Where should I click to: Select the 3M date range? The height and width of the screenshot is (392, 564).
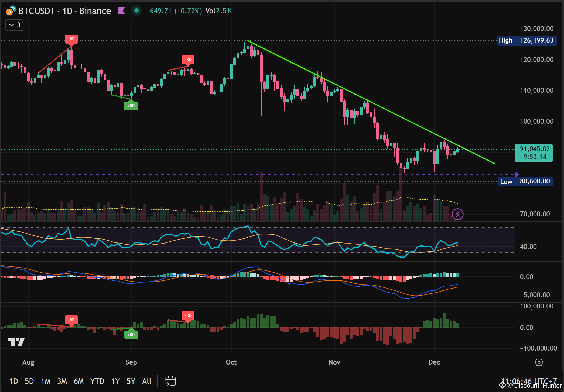click(x=62, y=381)
